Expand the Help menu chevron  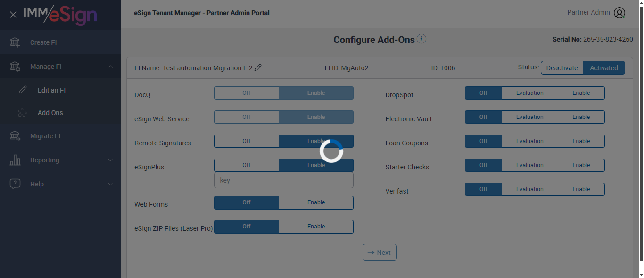click(110, 184)
